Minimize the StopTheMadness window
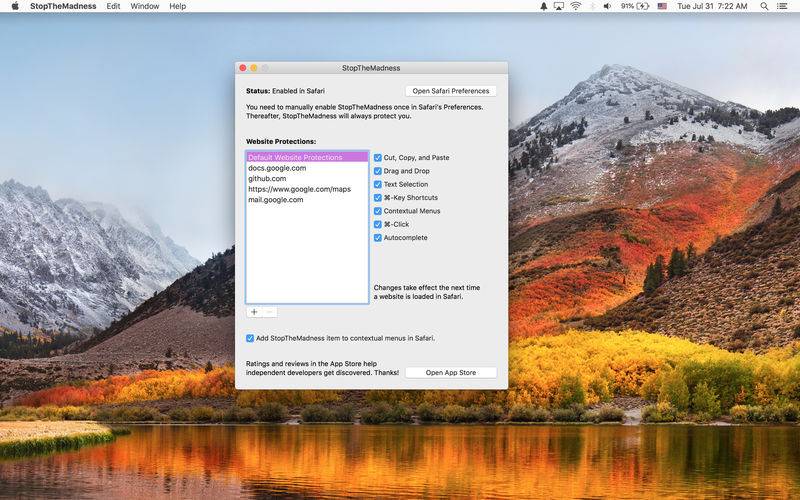Image resolution: width=800 pixels, height=500 pixels. 254,68
